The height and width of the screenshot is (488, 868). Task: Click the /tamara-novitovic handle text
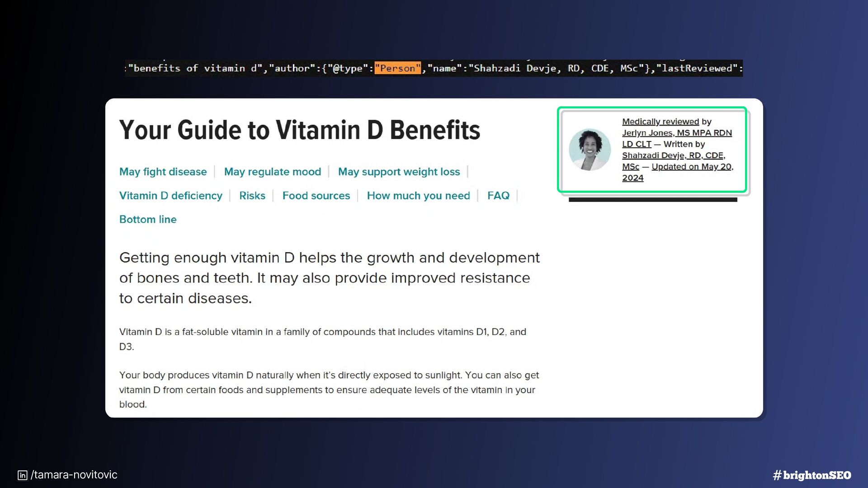74,475
